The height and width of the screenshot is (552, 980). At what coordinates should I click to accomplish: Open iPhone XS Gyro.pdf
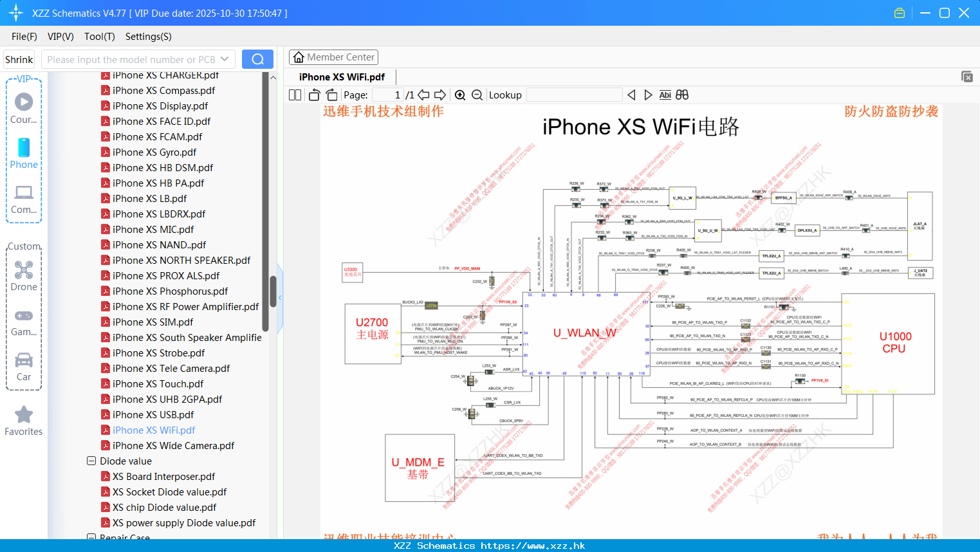pos(154,152)
